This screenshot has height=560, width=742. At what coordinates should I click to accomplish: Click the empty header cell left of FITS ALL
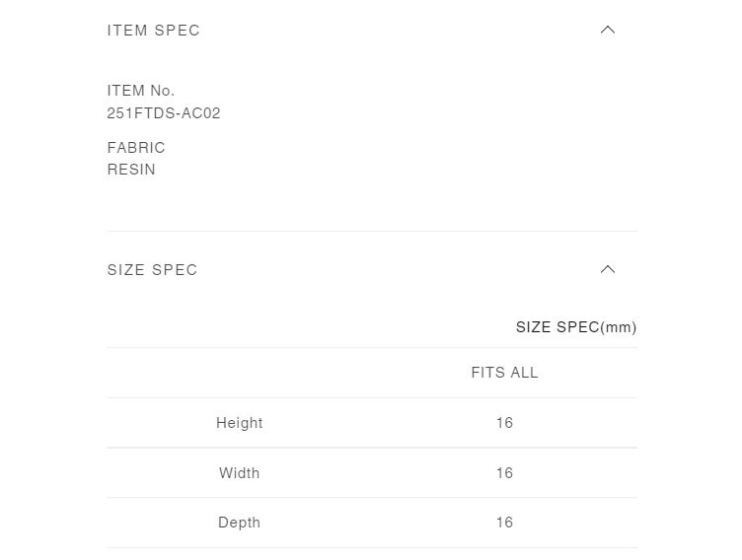(239, 373)
